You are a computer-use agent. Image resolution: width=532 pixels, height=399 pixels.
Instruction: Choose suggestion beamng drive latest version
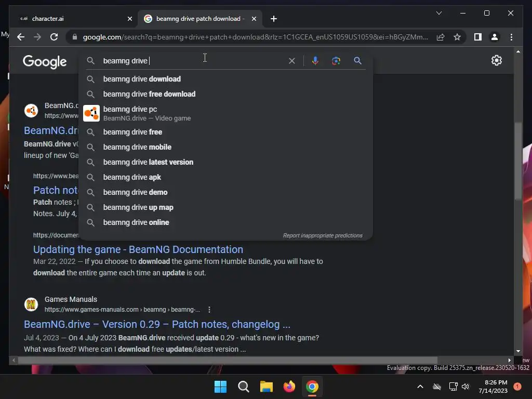(225, 162)
